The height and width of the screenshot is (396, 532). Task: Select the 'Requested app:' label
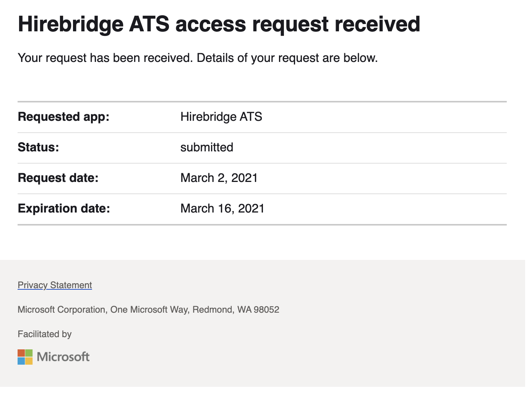63,117
